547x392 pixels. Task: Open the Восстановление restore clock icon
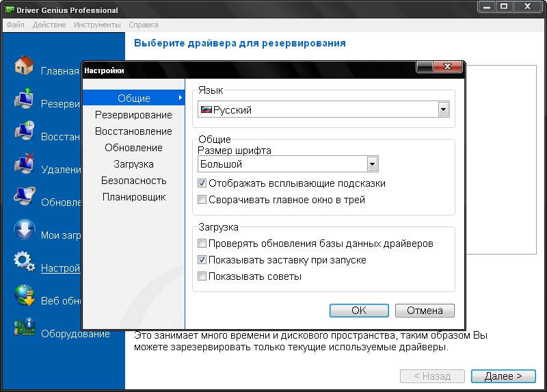[x=24, y=131]
